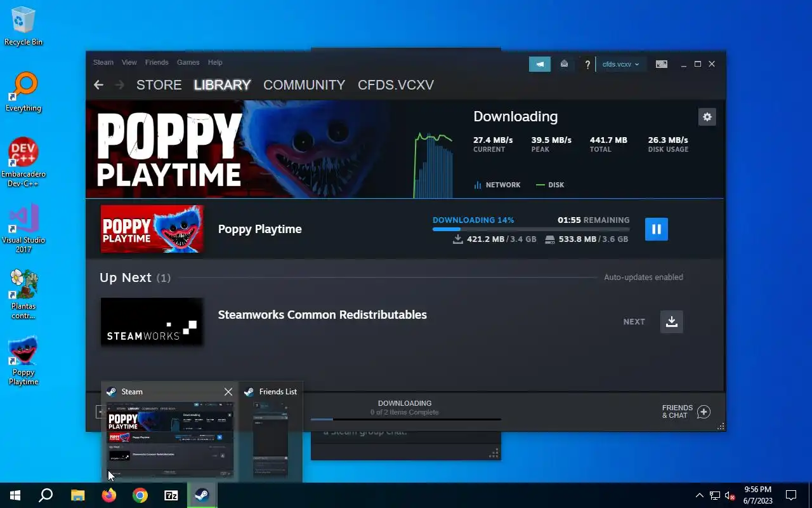Expand the cfds.vcxv account dropdown
This screenshot has height=508, width=812.
tap(620, 64)
